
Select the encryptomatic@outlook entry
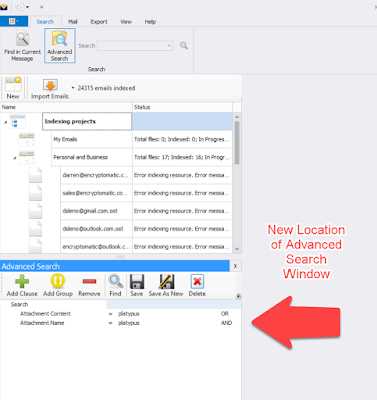[96, 246]
